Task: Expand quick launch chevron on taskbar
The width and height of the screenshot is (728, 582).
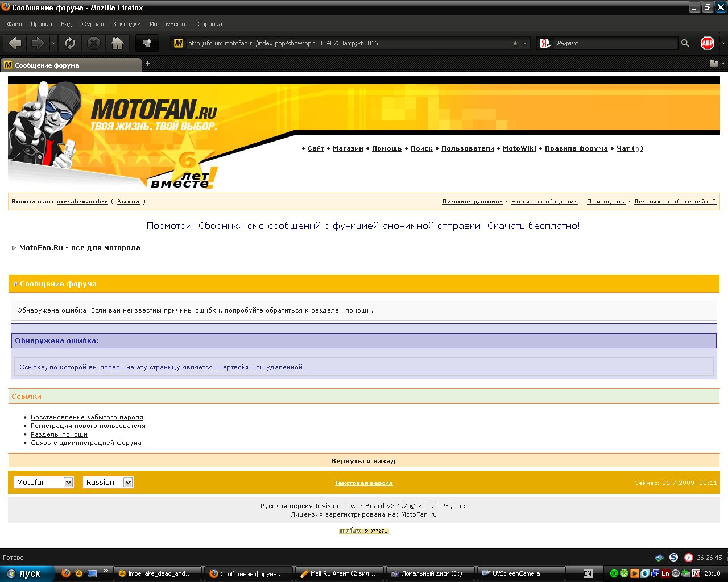Action: point(105,571)
